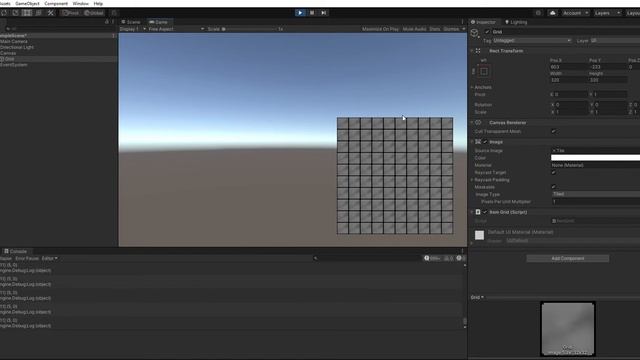Switch to the Scene tab
Image resolution: width=640 pixels, height=360 pixels.
click(x=131, y=22)
